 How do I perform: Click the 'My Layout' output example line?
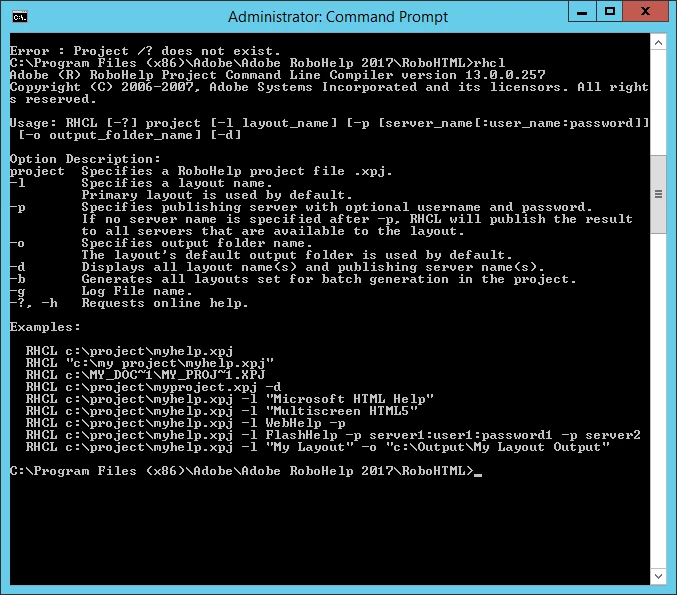pyautogui.click(x=317, y=447)
